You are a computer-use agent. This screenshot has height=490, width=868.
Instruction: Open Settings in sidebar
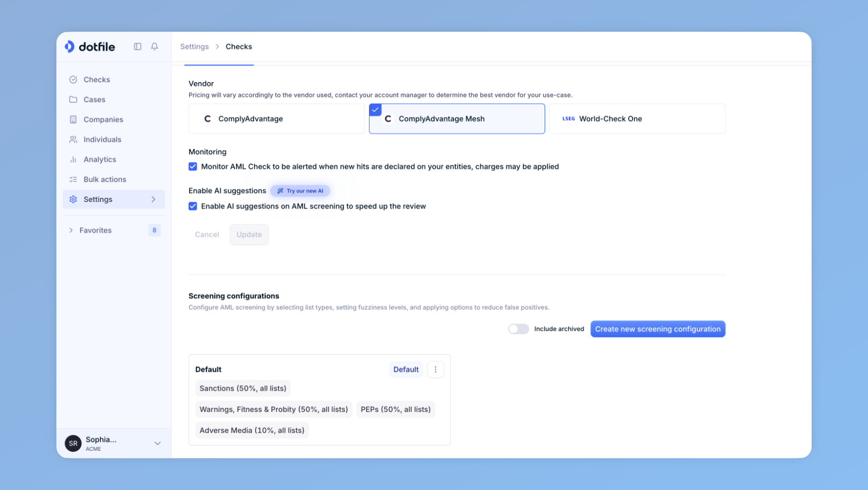point(114,199)
